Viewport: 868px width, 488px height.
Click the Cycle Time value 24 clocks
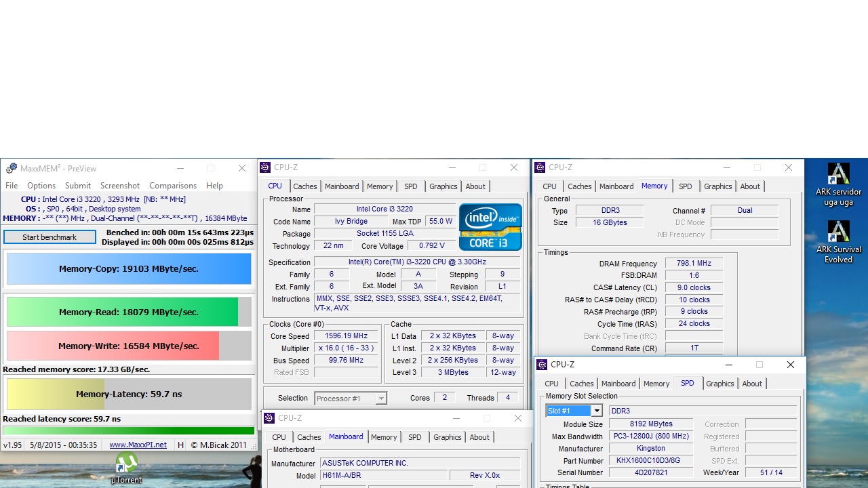pyautogui.click(x=694, y=324)
